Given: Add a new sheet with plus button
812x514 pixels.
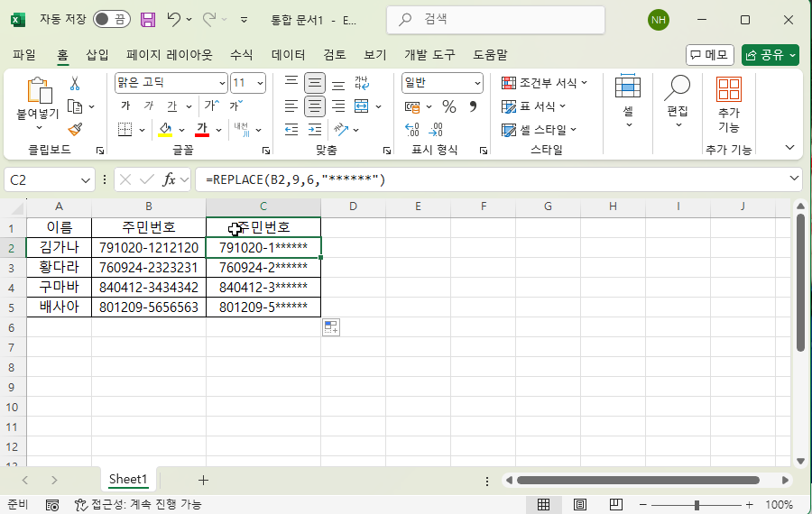Looking at the screenshot, I should (203, 481).
